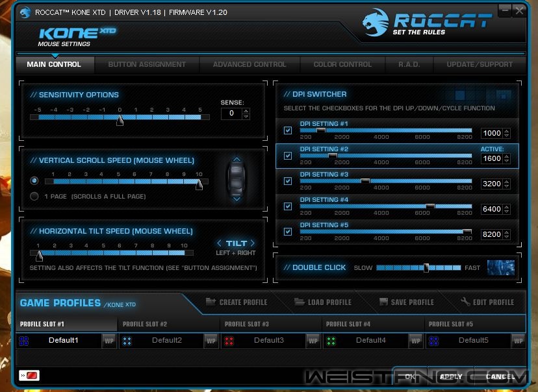The height and width of the screenshot is (392, 538).
Task: Click the Edit Profile wrench icon
Action: (465, 302)
